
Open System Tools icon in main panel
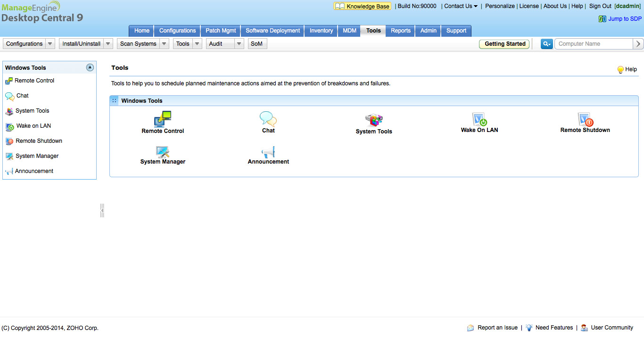click(x=374, y=120)
